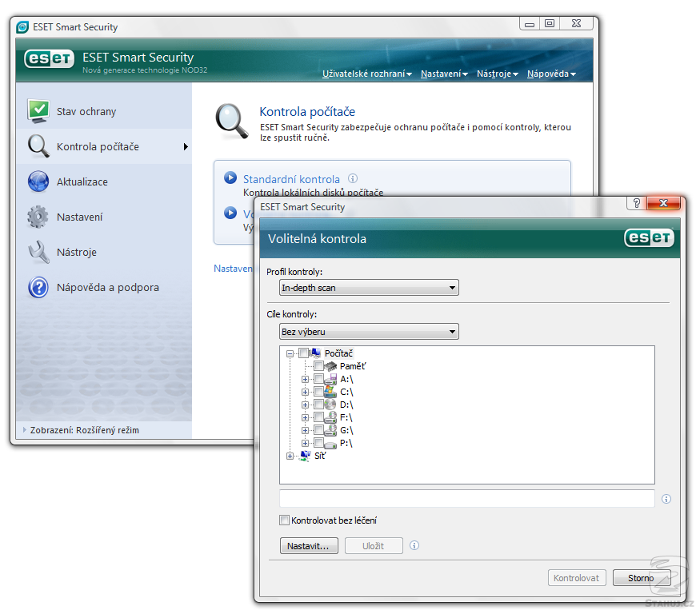Click the Kontrolovat button
The height and width of the screenshot is (614, 700).
tap(576, 578)
